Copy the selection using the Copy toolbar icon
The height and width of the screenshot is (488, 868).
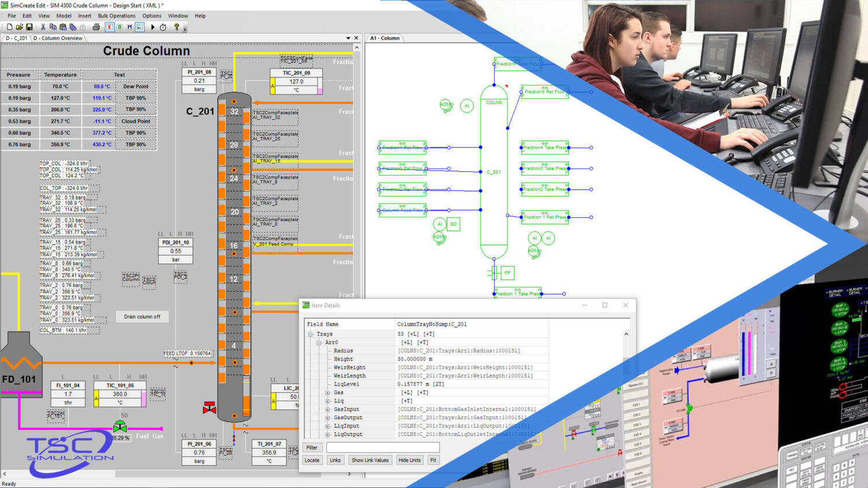pos(53,27)
